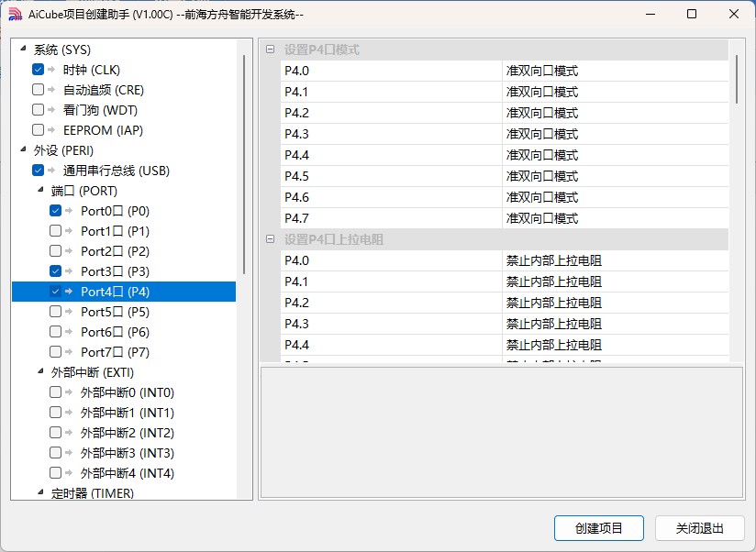The height and width of the screenshot is (552, 756).
Task: Check the Port6口 (P6) checkbox
Action: coord(55,332)
